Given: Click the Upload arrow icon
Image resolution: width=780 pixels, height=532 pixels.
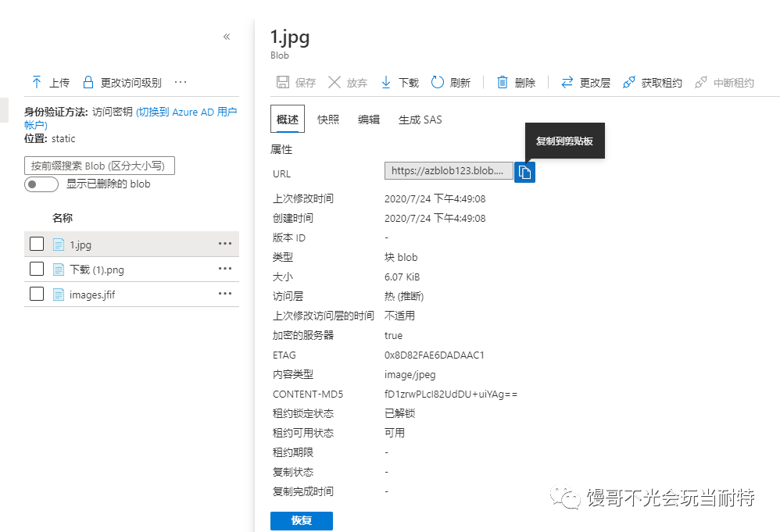Looking at the screenshot, I should [x=36, y=82].
